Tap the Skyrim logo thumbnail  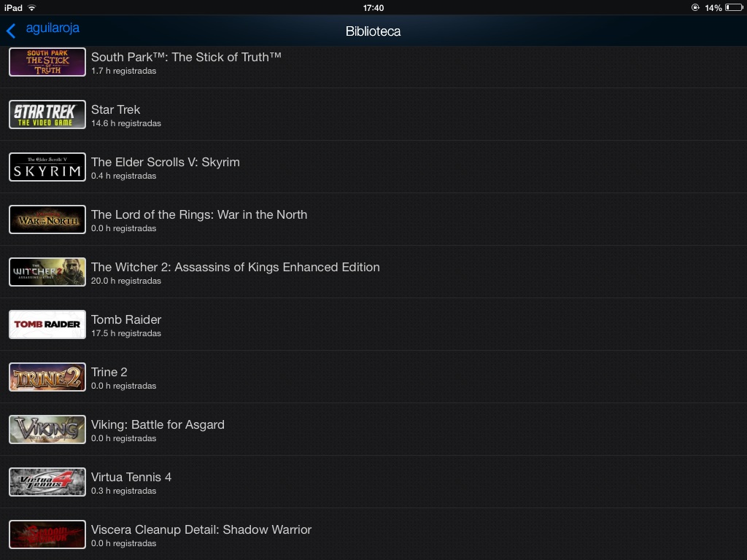click(47, 167)
